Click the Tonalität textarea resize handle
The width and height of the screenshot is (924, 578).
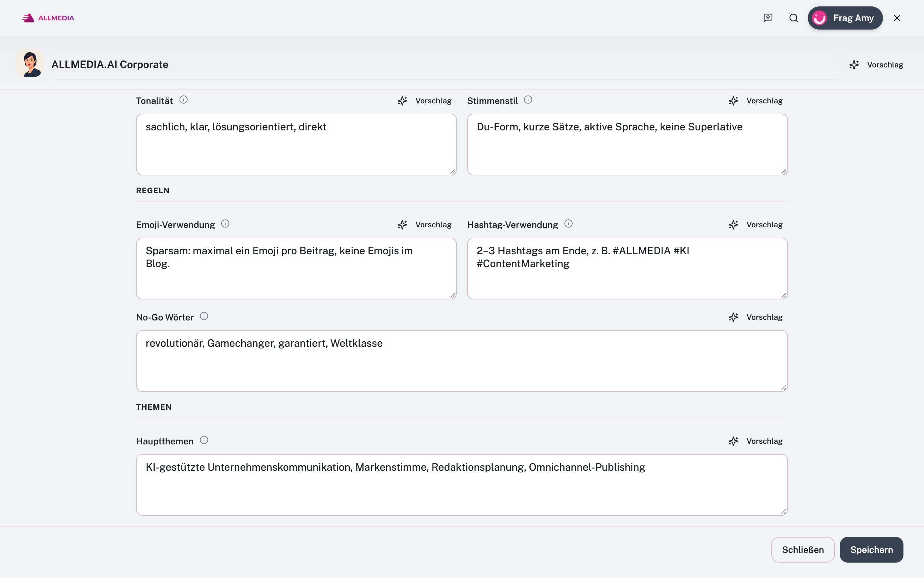(452, 171)
